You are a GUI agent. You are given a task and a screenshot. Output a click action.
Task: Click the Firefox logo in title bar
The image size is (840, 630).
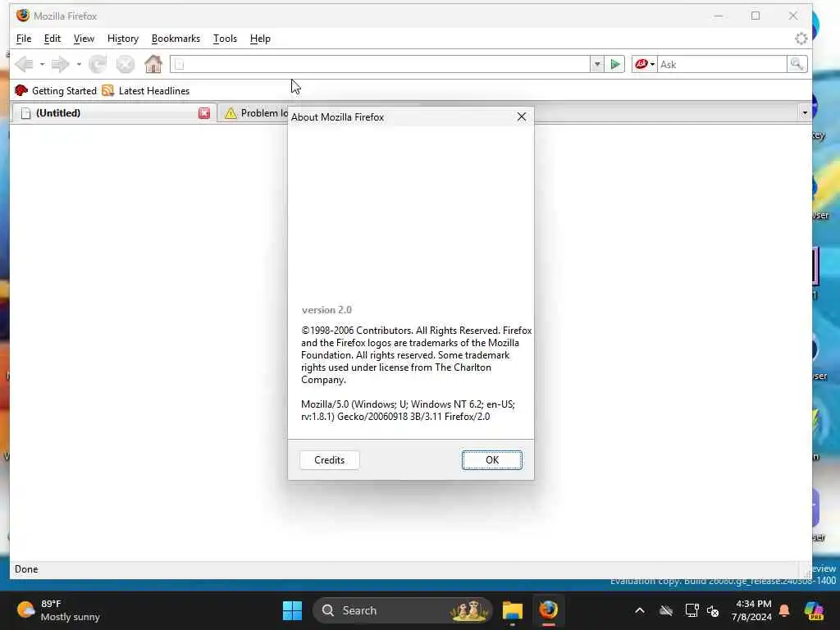[22, 16]
